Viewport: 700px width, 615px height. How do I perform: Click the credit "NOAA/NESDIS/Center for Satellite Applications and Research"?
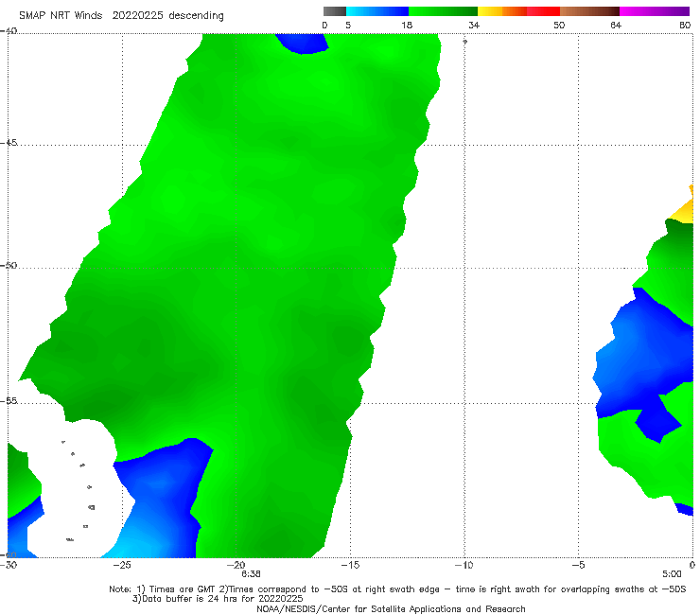391,608
